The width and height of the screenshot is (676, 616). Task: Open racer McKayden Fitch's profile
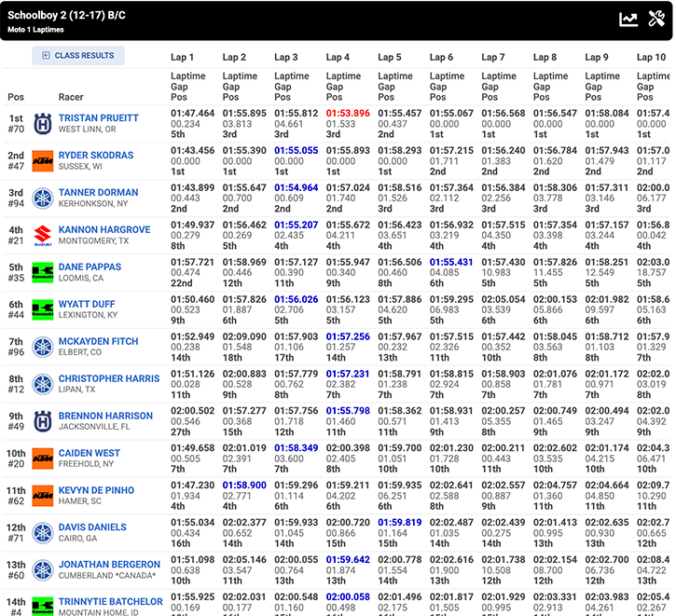point(98,341)
